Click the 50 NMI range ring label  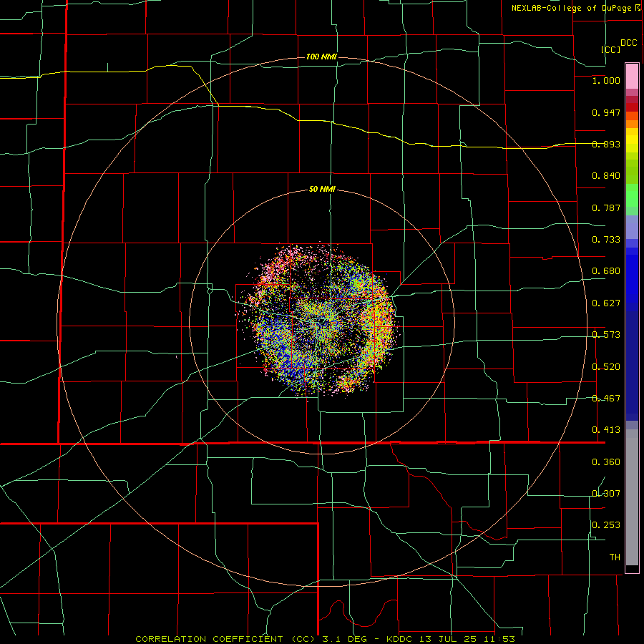pos(322,189)
